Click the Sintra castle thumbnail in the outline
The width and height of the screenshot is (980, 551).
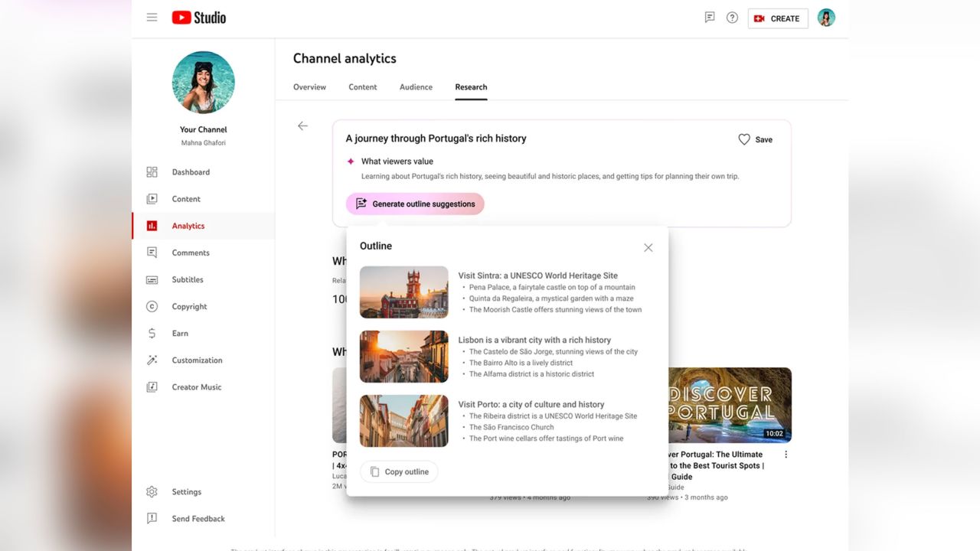[x=403, y=292]
